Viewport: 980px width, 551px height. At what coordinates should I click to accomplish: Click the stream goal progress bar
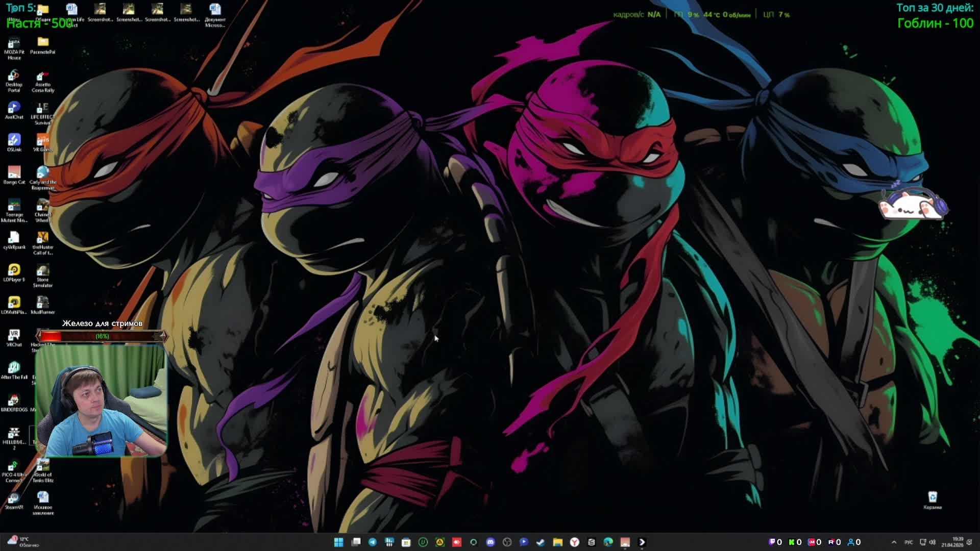click(102, 336)
